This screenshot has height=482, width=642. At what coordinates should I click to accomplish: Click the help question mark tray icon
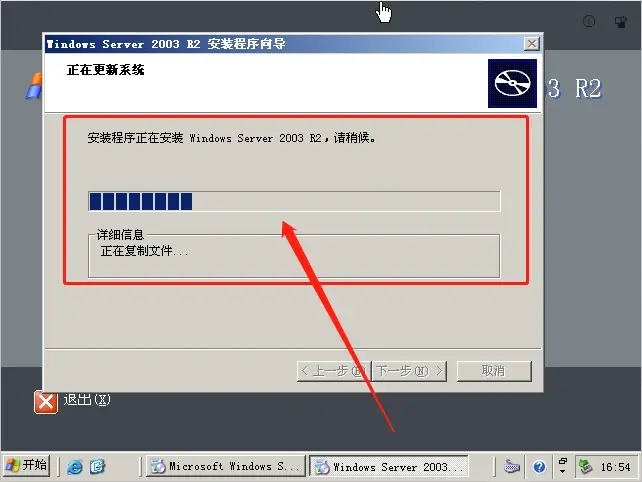point(539,466)
